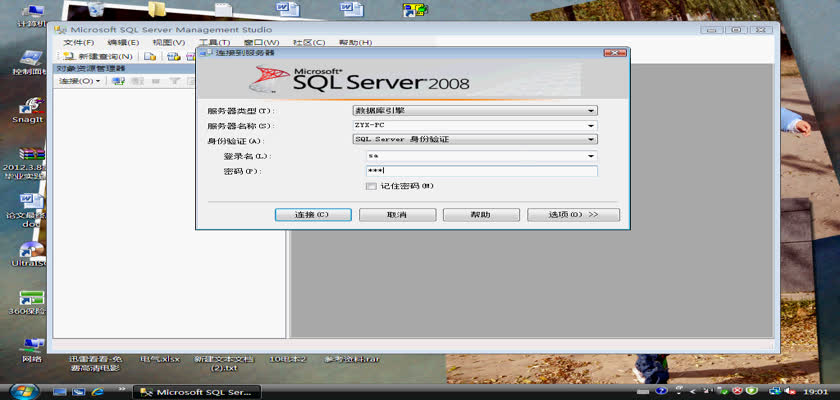Select the 论文 doc Word file on desktop
This screenshot has width=840, height=400.
[28, 210]
